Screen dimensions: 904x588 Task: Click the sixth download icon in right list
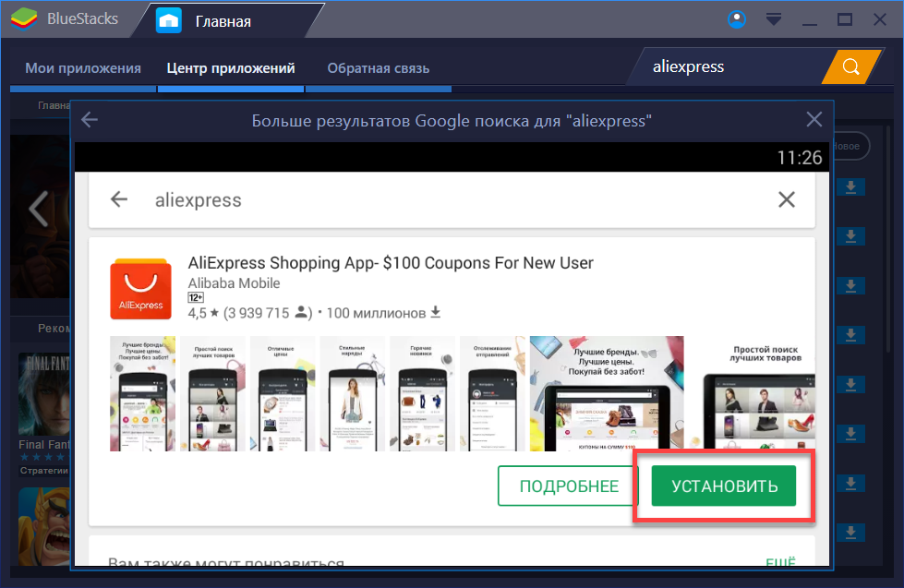[x=850, y=434]
